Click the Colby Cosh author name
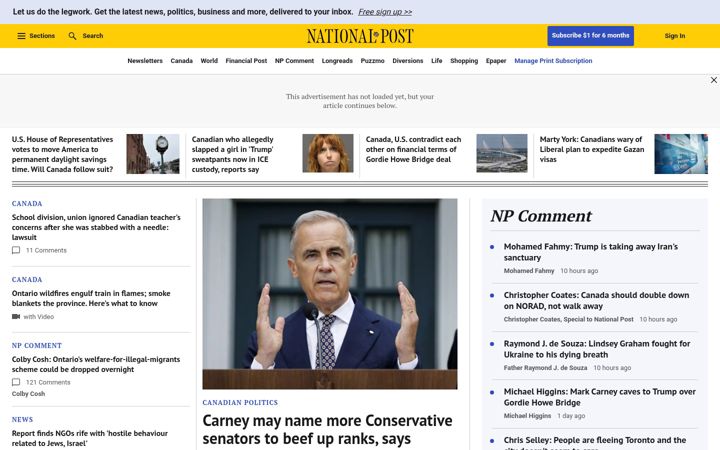The image size is (720, 450). click(28, 394)
